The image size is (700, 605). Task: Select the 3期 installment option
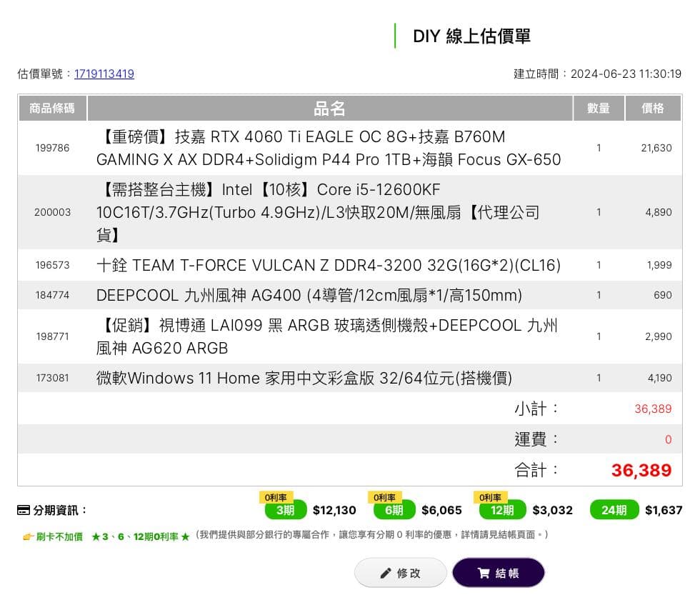point(284,510)
